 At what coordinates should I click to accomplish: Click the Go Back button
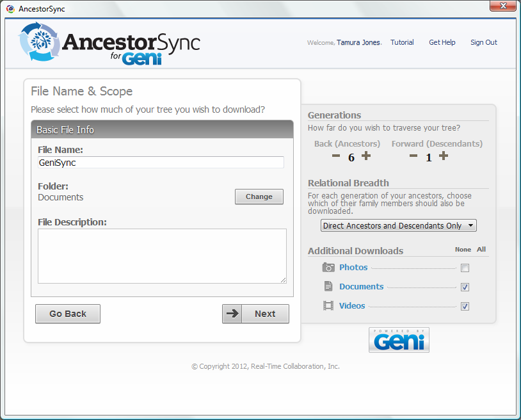(x=68, y=314)
